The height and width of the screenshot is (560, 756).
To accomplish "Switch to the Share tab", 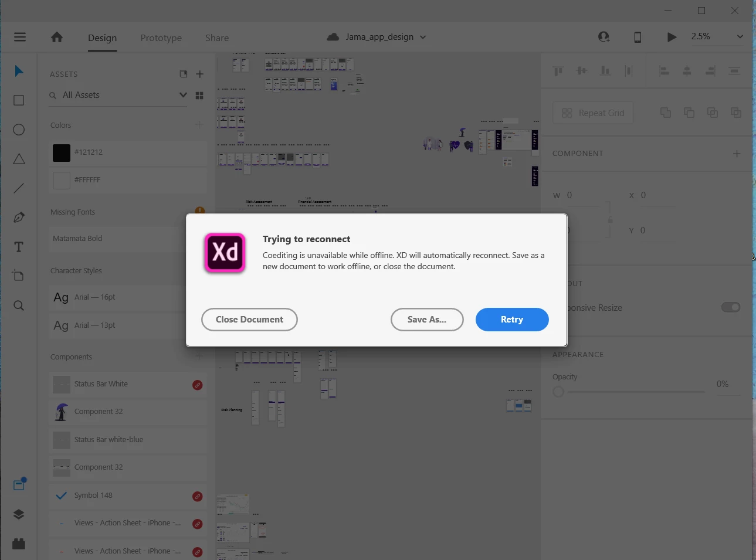I will pyautogui.click(x=217, y=38).
